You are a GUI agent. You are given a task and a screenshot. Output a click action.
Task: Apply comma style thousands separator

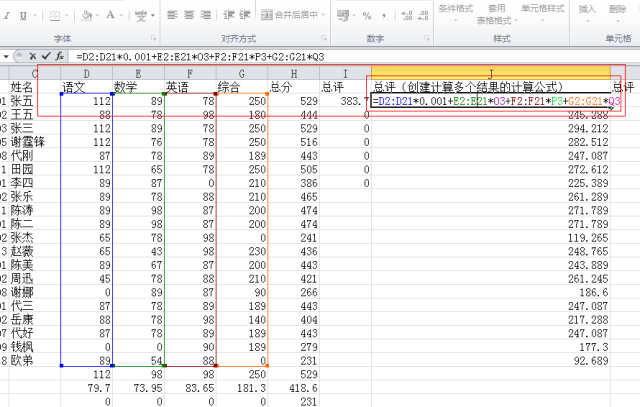click(382, 15)
